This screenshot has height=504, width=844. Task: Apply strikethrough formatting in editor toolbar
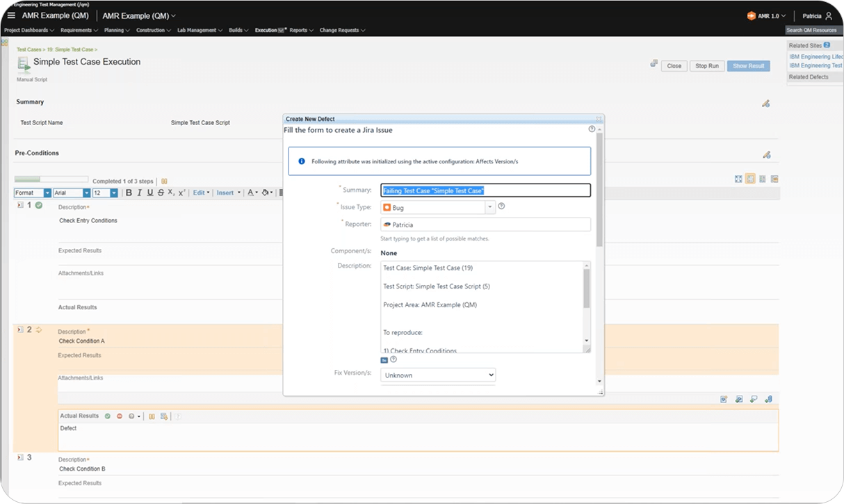point(161,193)
